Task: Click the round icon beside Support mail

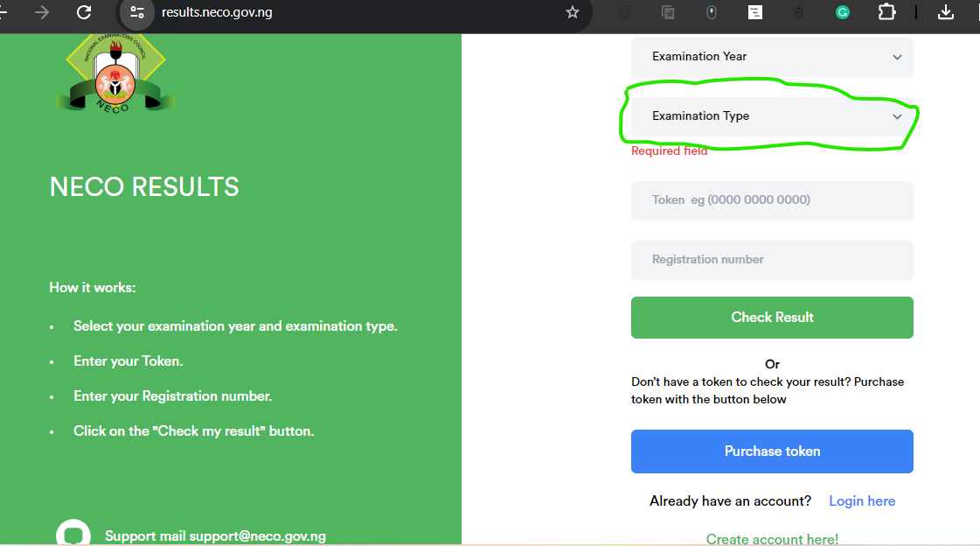Action: click(x=73, y=533)
